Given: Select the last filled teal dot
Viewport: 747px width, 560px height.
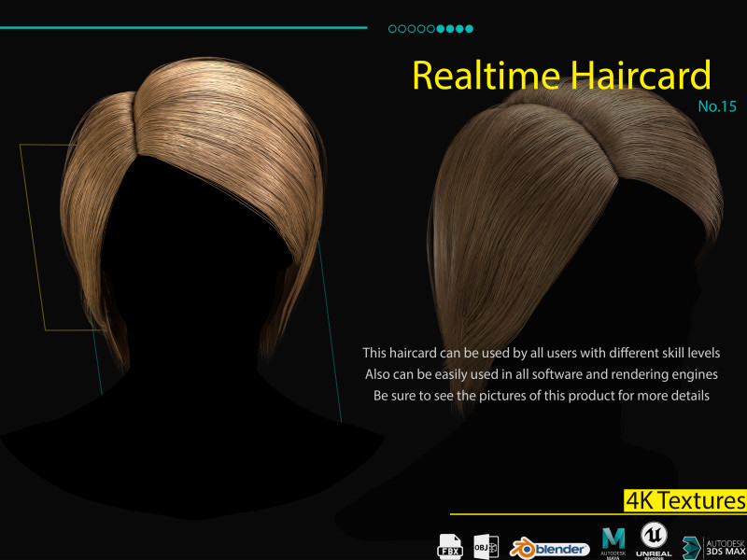Looking at the screenshot, I should (x=470, y=29).
